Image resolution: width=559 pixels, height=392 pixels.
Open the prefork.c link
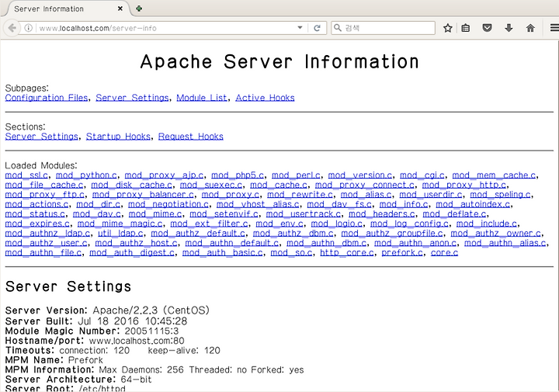tap(402, 252)
